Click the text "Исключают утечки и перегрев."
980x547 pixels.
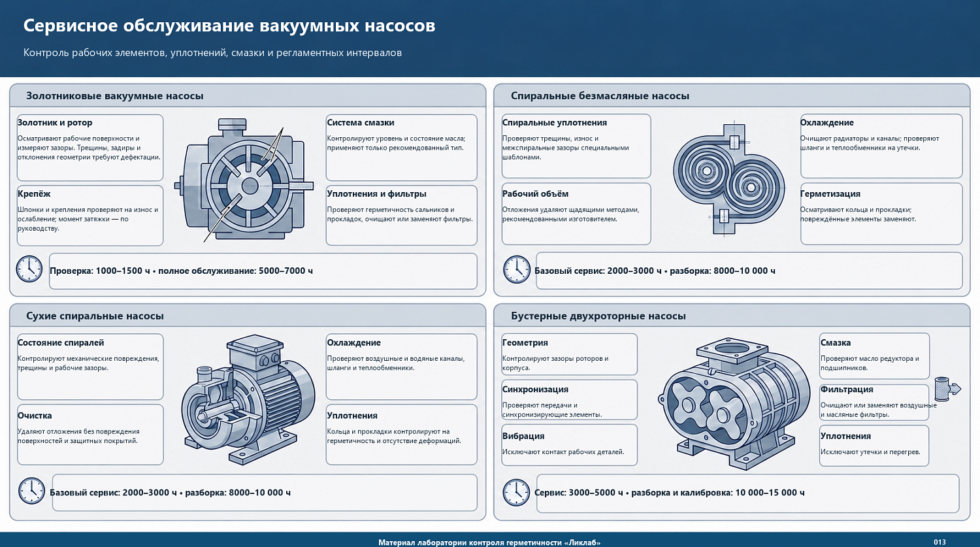click(x=870, y=452)
